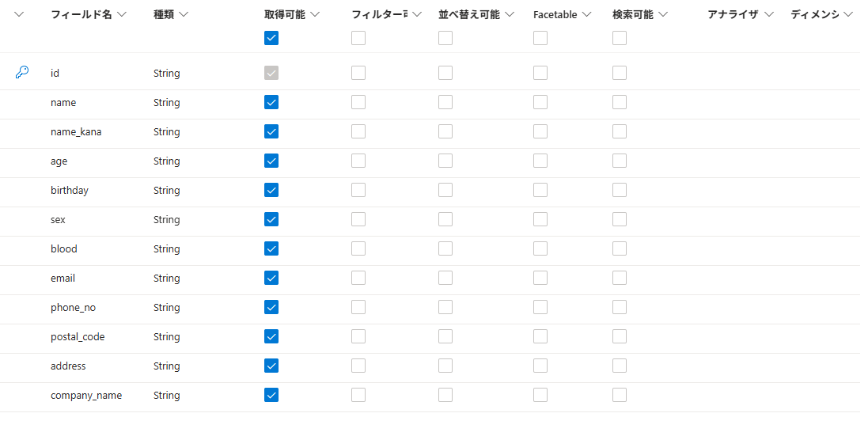The image size is (868, 436).
Task: Uncheck retrievable for company_name
Action: tap(271, 395)
